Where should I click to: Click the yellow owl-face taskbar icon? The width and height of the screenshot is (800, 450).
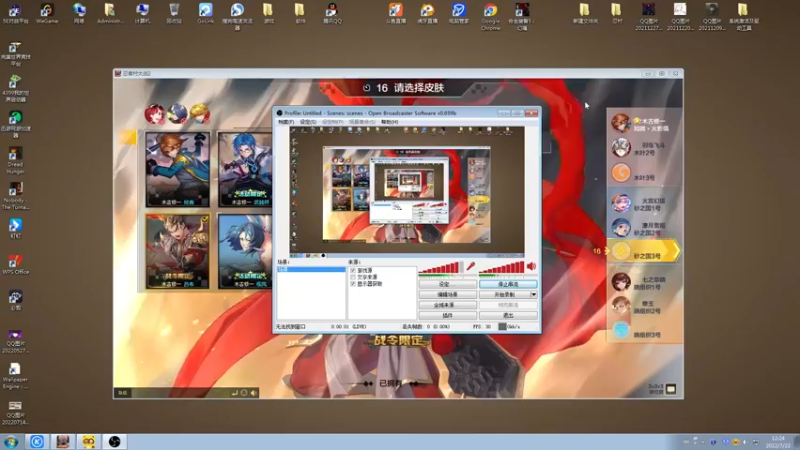click(x=88, y=442)
